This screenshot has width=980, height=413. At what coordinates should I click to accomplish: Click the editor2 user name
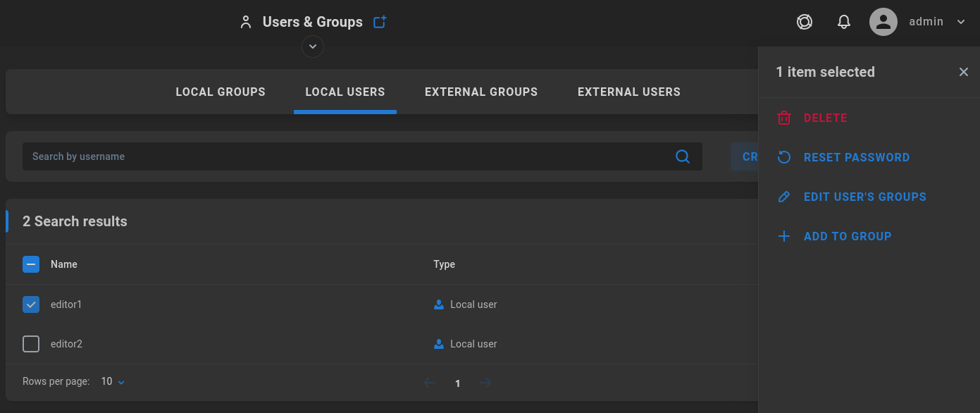click(x=66, y=344)
